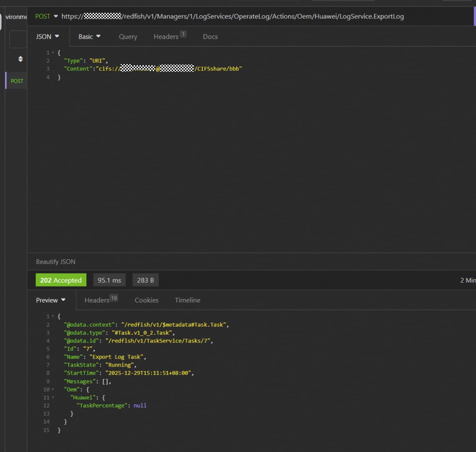Click the sort arrows icon in sidebar

point(21,59)
